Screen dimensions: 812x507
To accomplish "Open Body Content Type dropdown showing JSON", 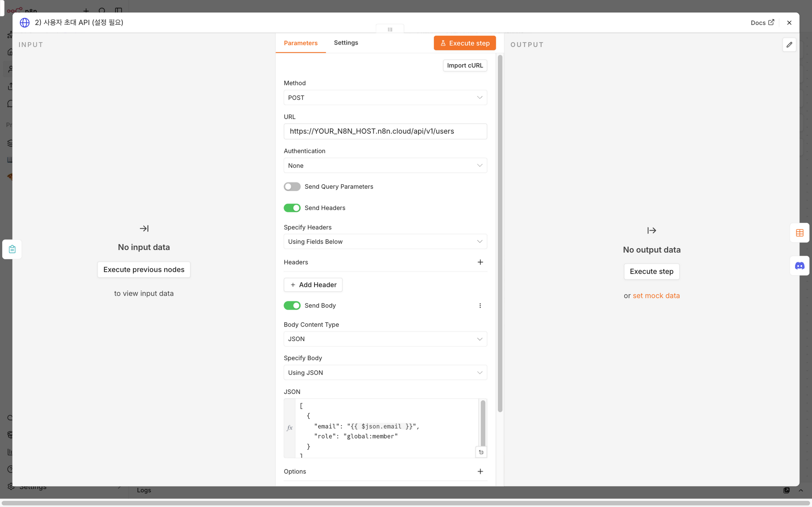I will (385, 339).
